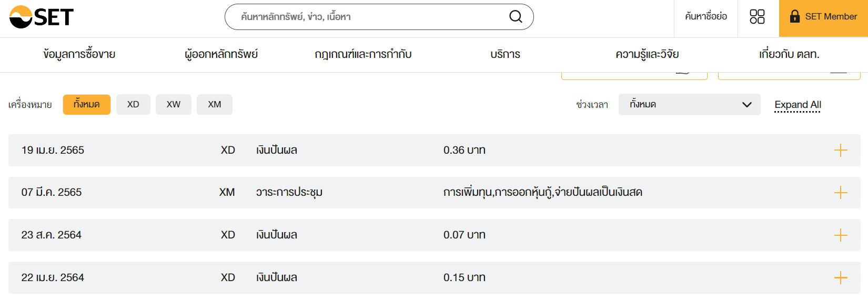Screen dimensions: 868x299
Task: Click the ค้นหาชื่อย่อ button
Action: coord(706,17)
